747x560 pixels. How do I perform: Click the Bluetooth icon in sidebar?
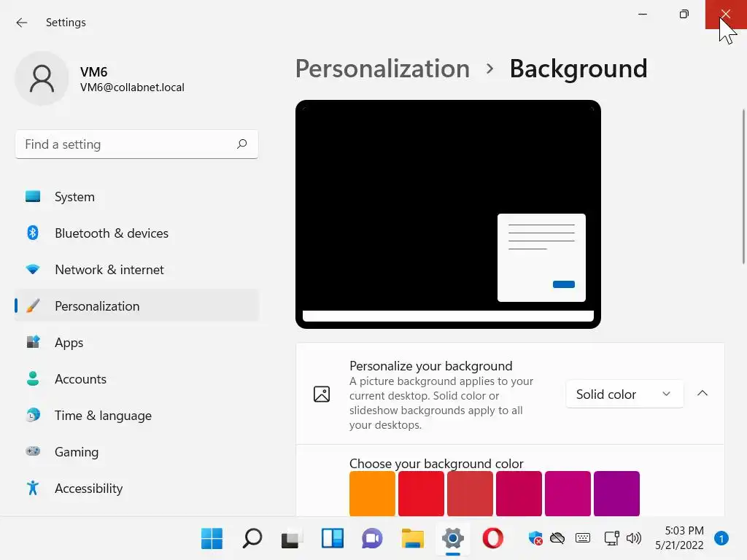tap(33, 233)
